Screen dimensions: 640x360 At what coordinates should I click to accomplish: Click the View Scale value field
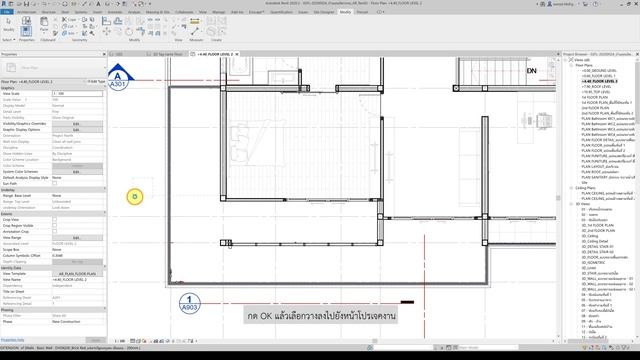(x=77, y=93)
